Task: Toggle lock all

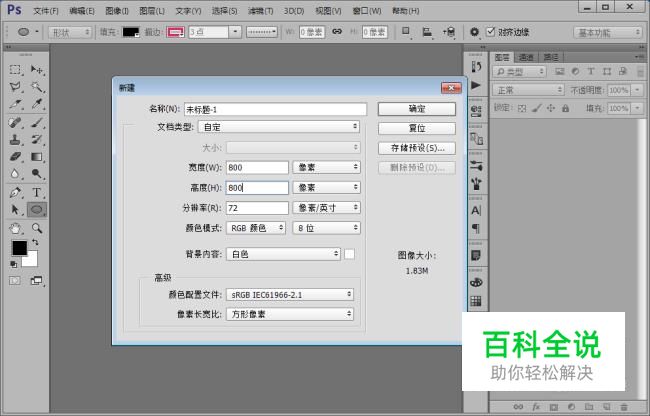Action: coord(565,109)
